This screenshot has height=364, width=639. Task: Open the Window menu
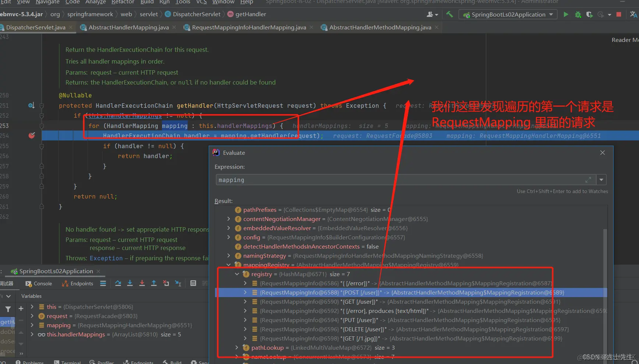coord(223,2)
